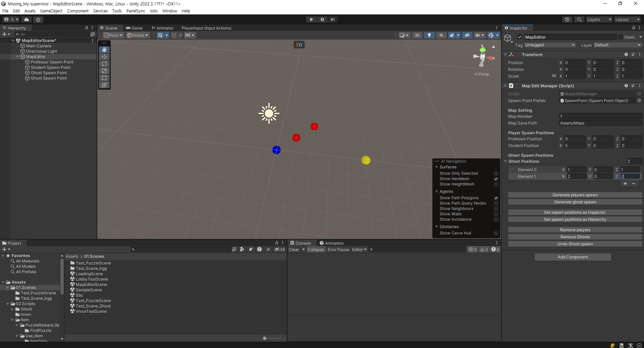Click the scene orientation gizmo lock icon
Screen dimensions: 644x348
[x=493, y=47]
